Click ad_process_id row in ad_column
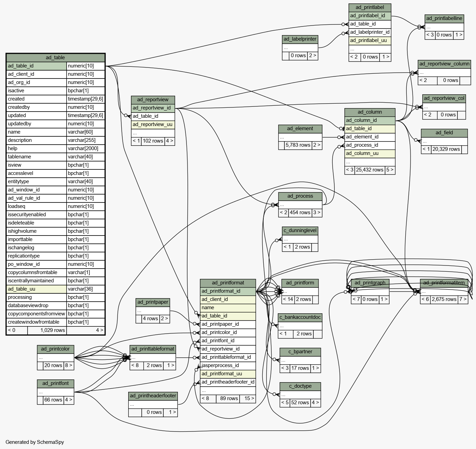This screenshot has height=449, width=476. tap(370, 145)
